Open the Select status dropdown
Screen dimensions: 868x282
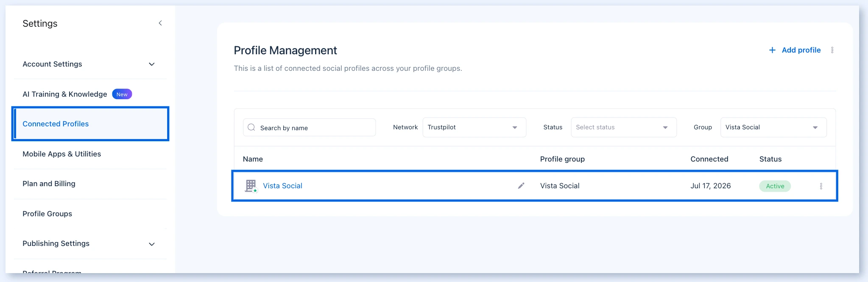(x=624, y=127)
